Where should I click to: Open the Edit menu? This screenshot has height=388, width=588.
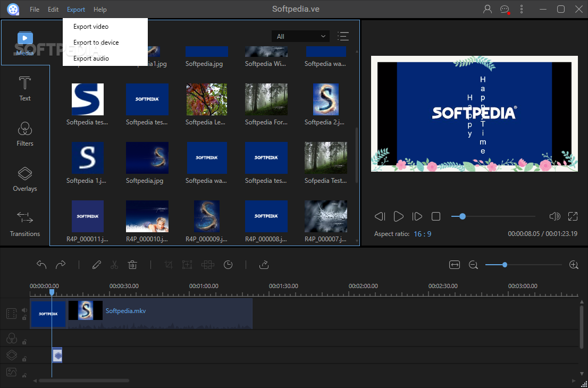[x=53, y=10]
